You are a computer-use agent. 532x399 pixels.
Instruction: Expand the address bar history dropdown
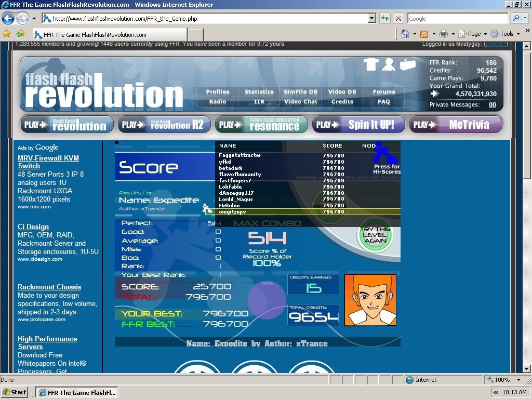click(x=371, y=18)
